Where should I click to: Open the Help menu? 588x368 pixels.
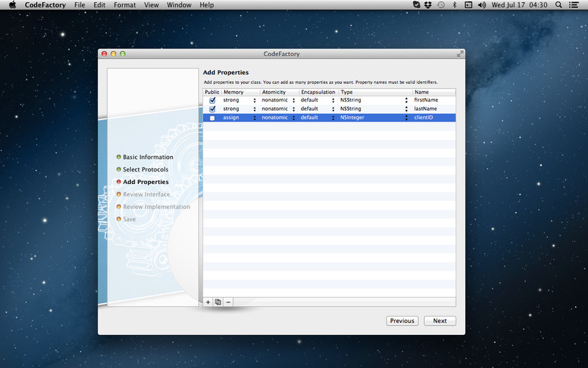pyautogui.click(x=207, y=5)
